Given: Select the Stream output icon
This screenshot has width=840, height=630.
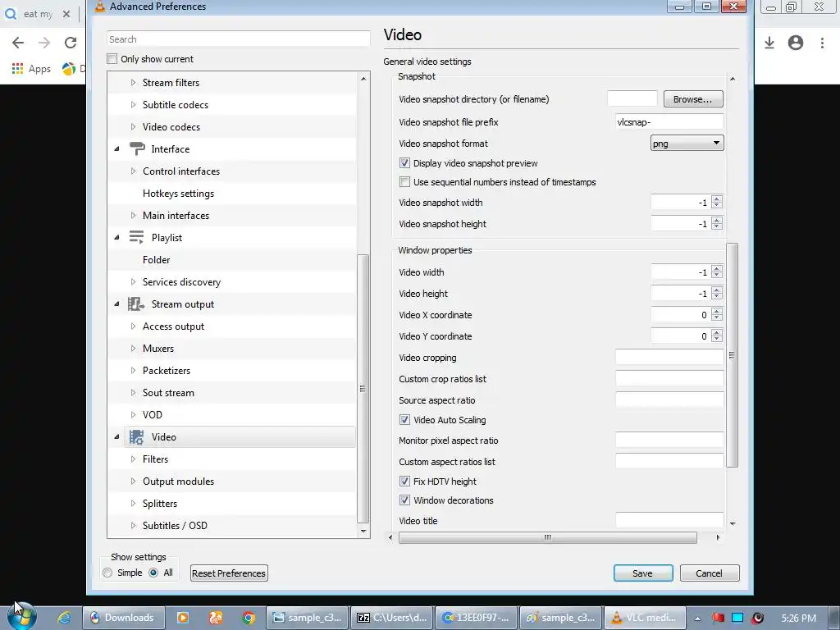Looking at the screenshot, I should pos(136,304).
